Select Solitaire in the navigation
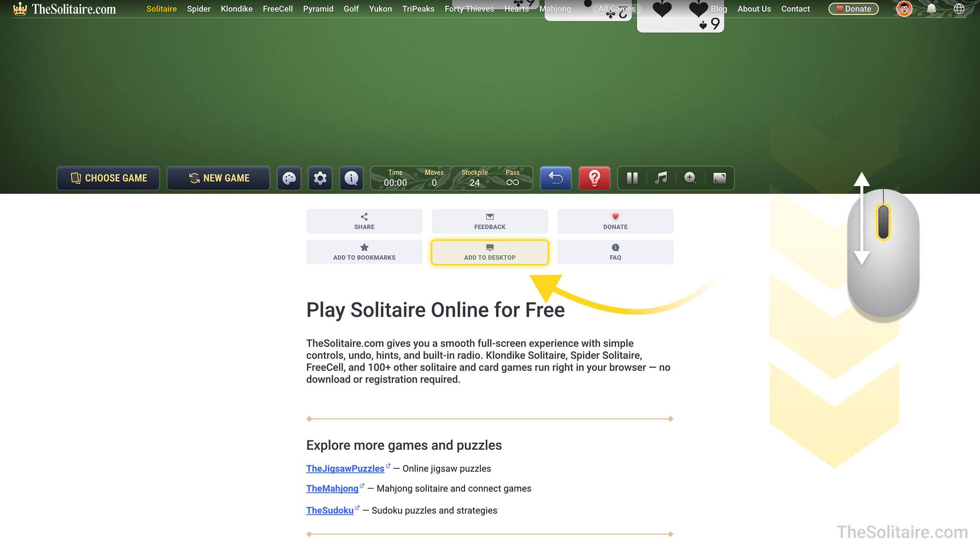 [161, 9]
